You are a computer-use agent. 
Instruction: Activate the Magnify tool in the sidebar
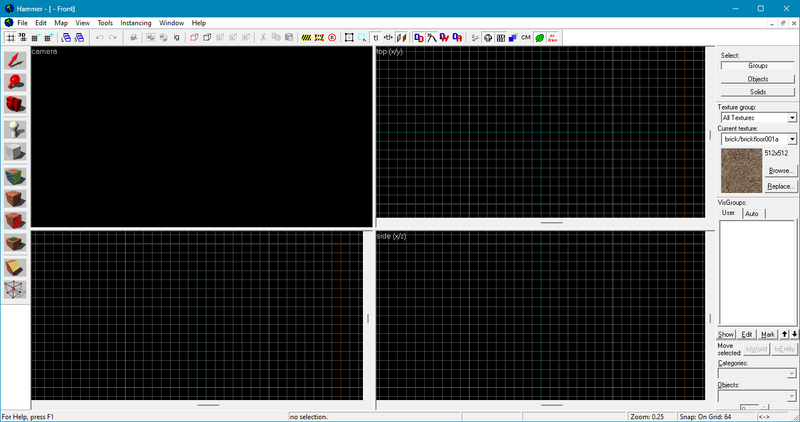click(15, 82)
